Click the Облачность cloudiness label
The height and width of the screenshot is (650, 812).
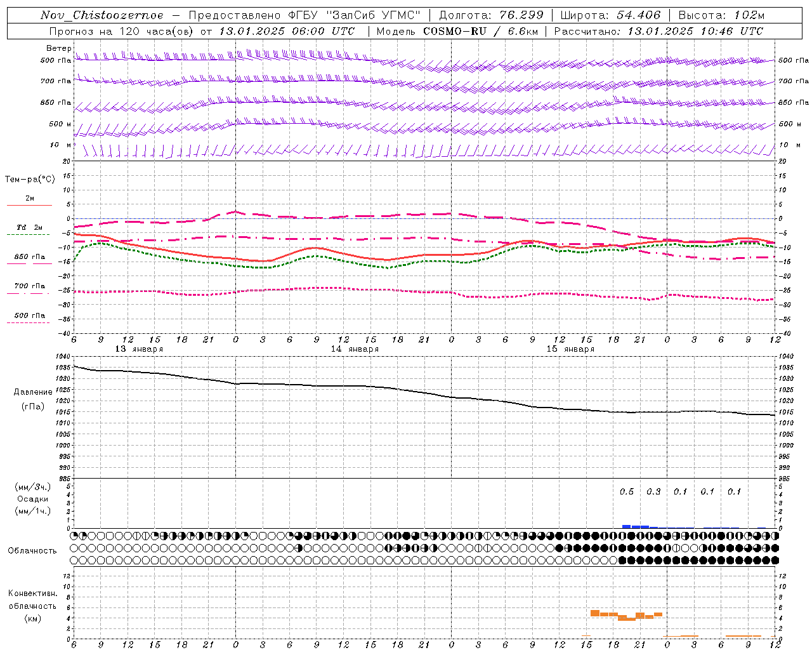[32, 551]
